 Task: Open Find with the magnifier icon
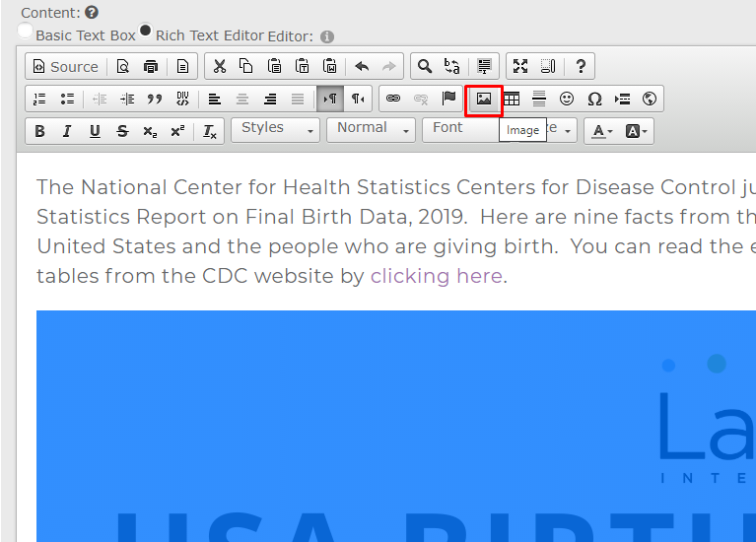pyautogui.click(x=425, y=66)
